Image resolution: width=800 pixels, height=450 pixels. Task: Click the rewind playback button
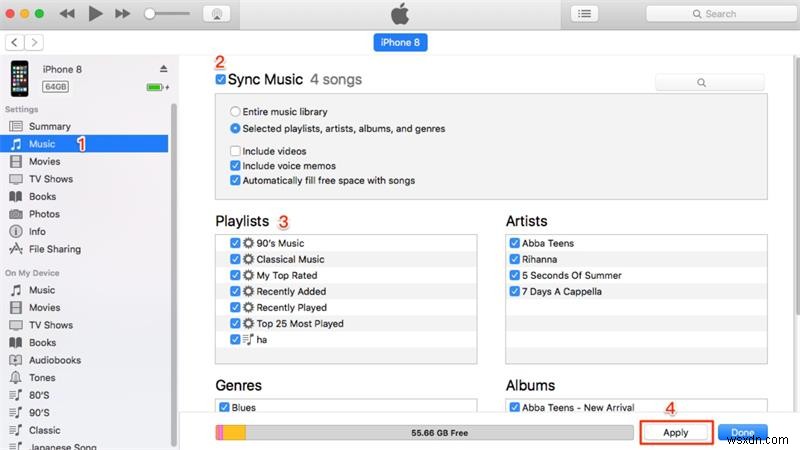click(x=67, y=14)
